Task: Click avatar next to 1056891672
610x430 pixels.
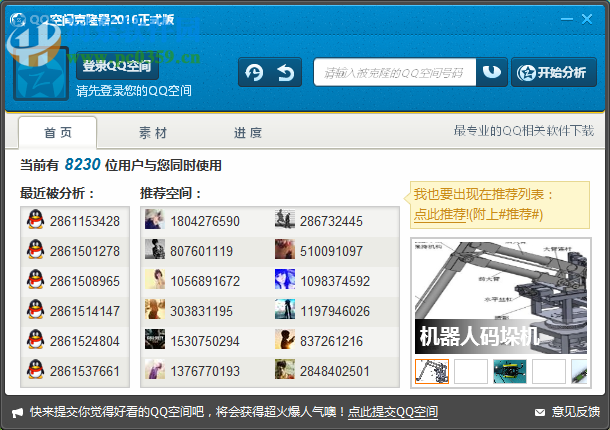Action: (155, 279)
